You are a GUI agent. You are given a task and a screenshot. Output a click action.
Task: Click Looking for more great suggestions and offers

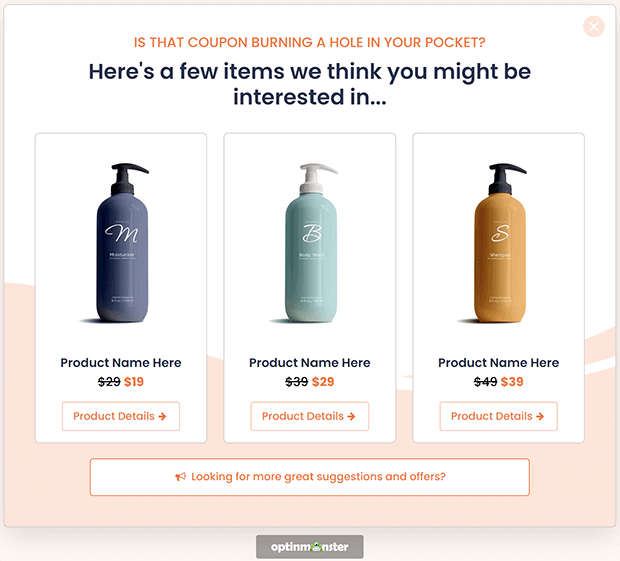[x=310, y=477]
